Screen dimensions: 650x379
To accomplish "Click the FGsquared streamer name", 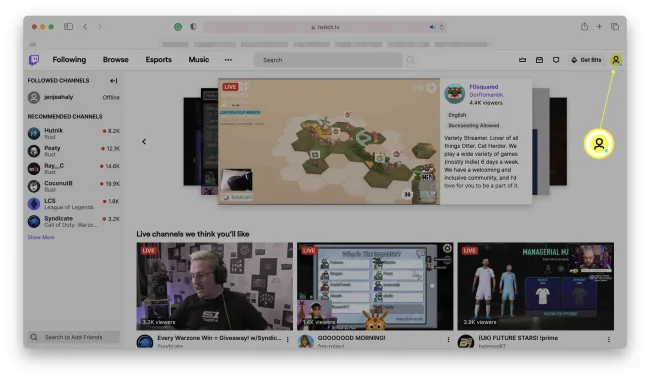I will pos(483,87).
